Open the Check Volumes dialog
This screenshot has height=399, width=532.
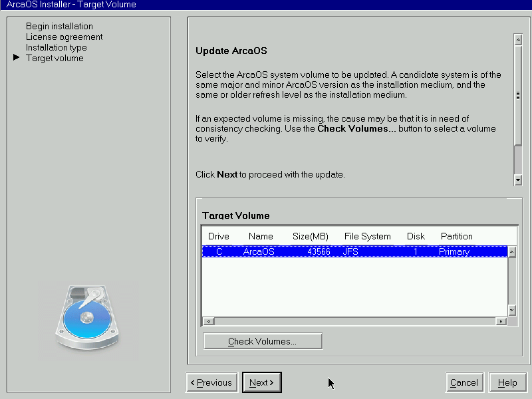[263, 341]
